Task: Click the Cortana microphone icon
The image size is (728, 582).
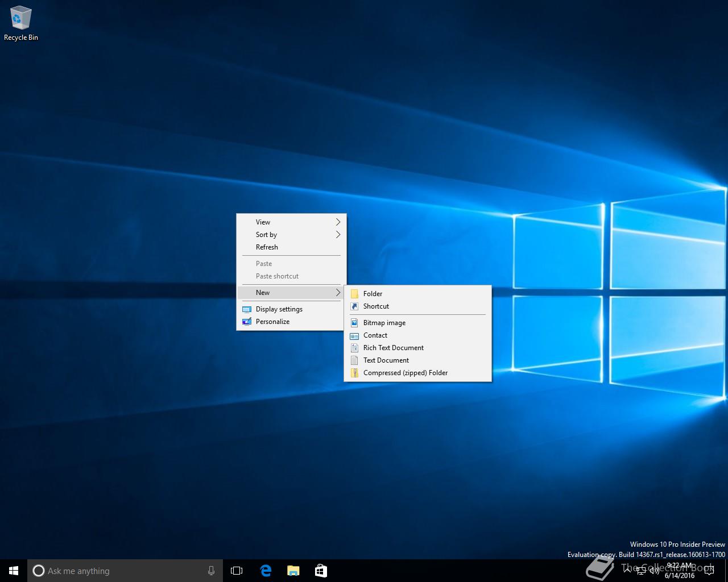Action: pyautogui.click(x=211, y=571)
